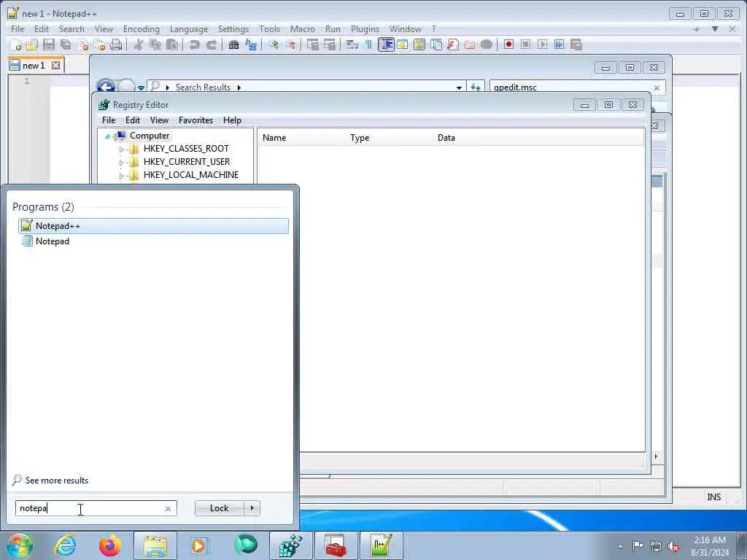Open Firefox from taskbar
The height and width of the screenshot is (560, 747).
[x=110, y=545]
